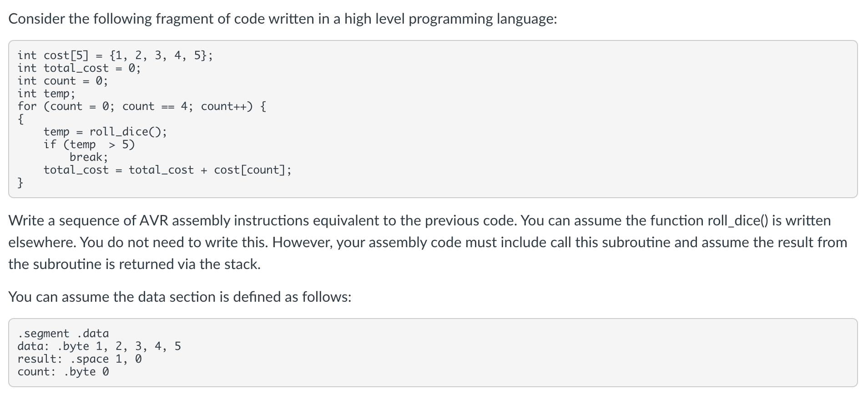
Task: Click the 'temp = roll_dice();' code line
Action: coord(105,132)
